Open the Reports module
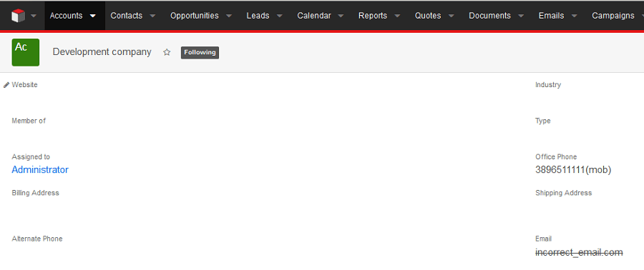Screen dimensions: 644x270 tap(373, 16)
